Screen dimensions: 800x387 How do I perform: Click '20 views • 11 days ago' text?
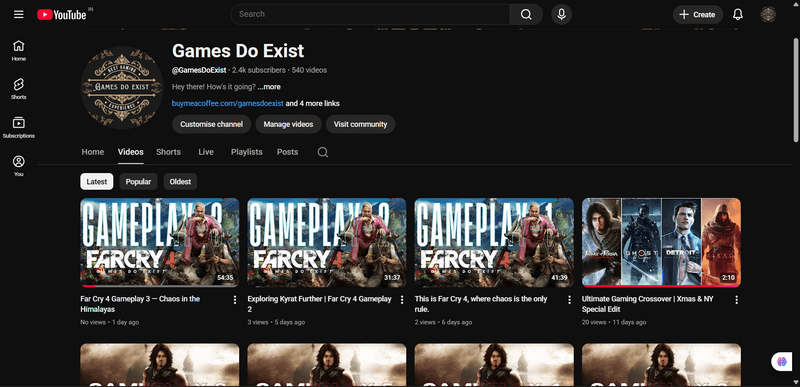point(614,322)
